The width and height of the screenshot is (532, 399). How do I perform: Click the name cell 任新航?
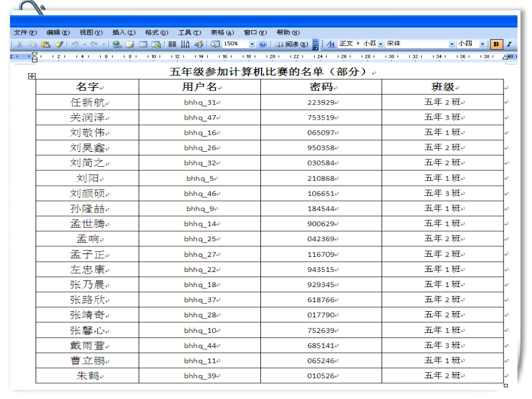87,102
